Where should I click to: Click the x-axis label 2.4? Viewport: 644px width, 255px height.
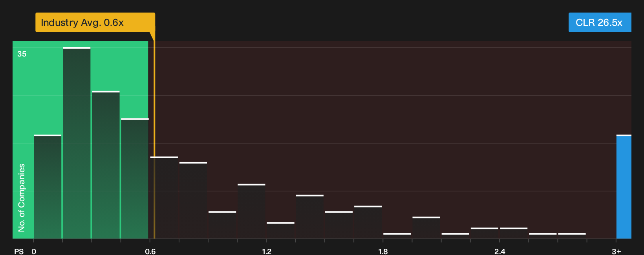(x=499, y=251)
